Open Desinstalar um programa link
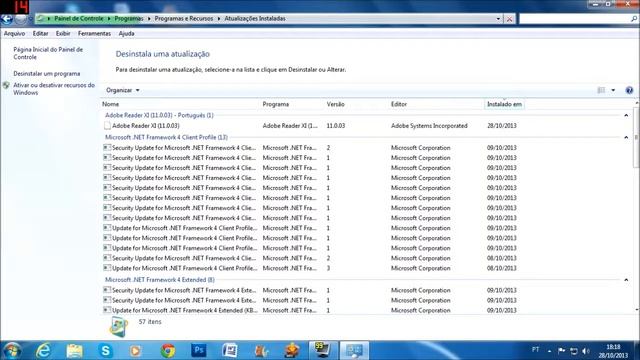This screenshot has height=360, width=640. pos(47,73)
